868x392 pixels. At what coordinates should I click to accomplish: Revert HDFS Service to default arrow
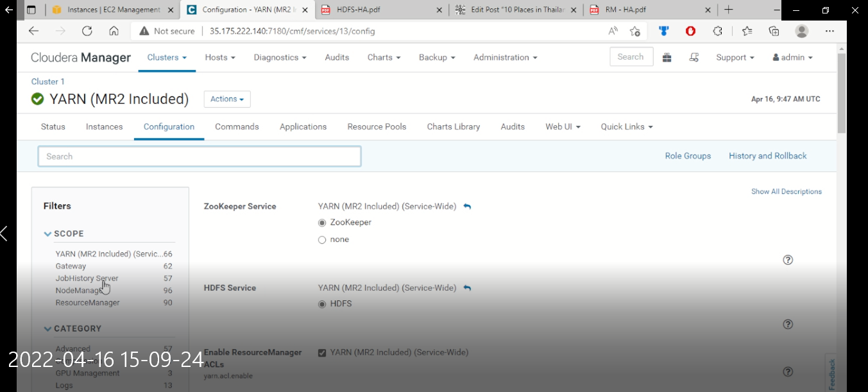tap(467, 288)
